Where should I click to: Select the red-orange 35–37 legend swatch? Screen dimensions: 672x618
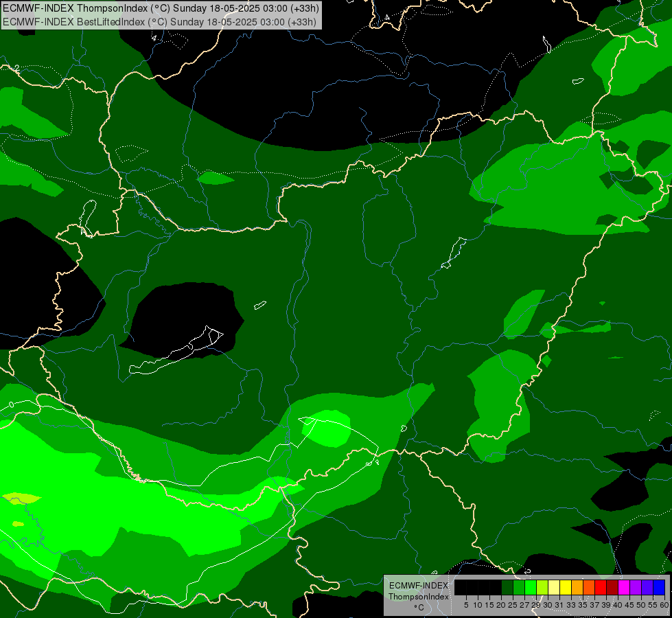click(589, 587)
